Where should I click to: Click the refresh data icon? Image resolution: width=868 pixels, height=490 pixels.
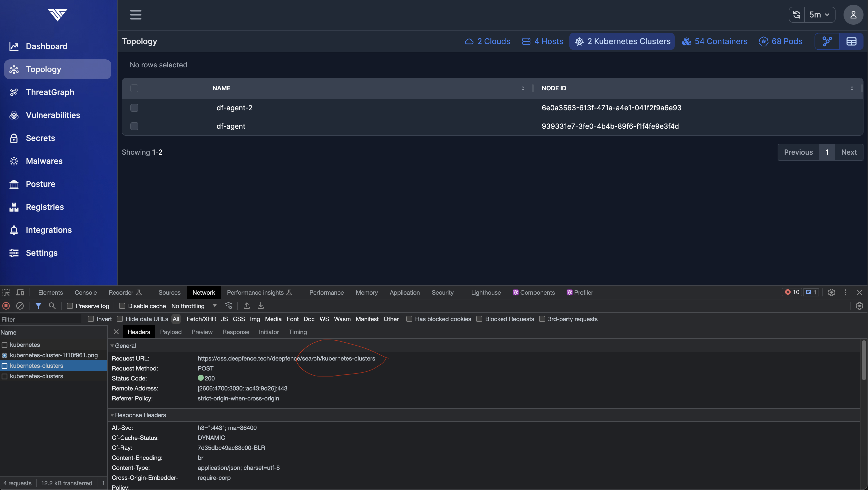(797, 14)
